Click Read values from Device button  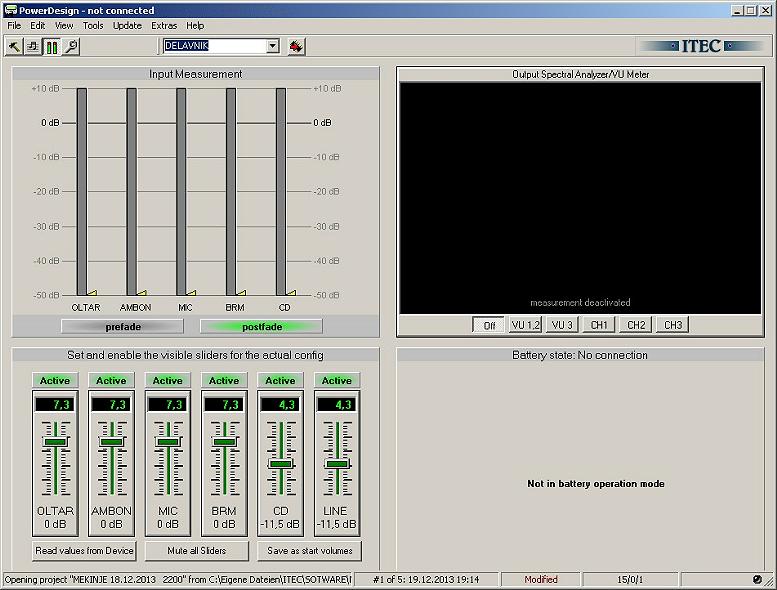coord(84,550)
